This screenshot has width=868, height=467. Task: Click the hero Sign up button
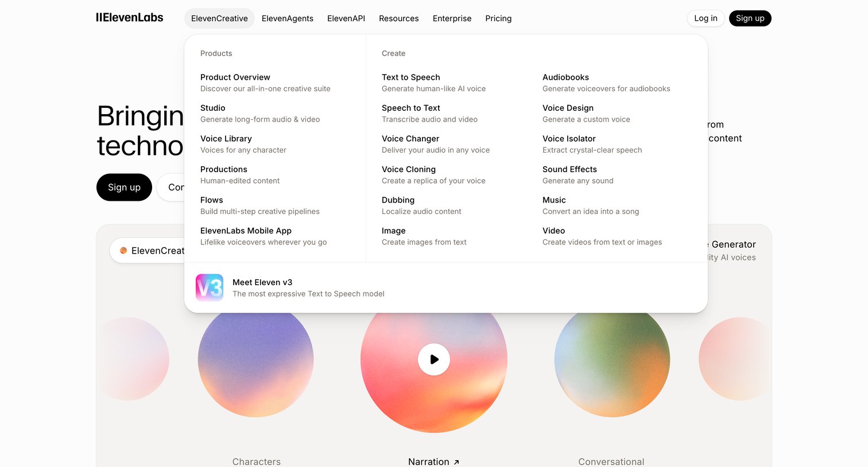124,187
